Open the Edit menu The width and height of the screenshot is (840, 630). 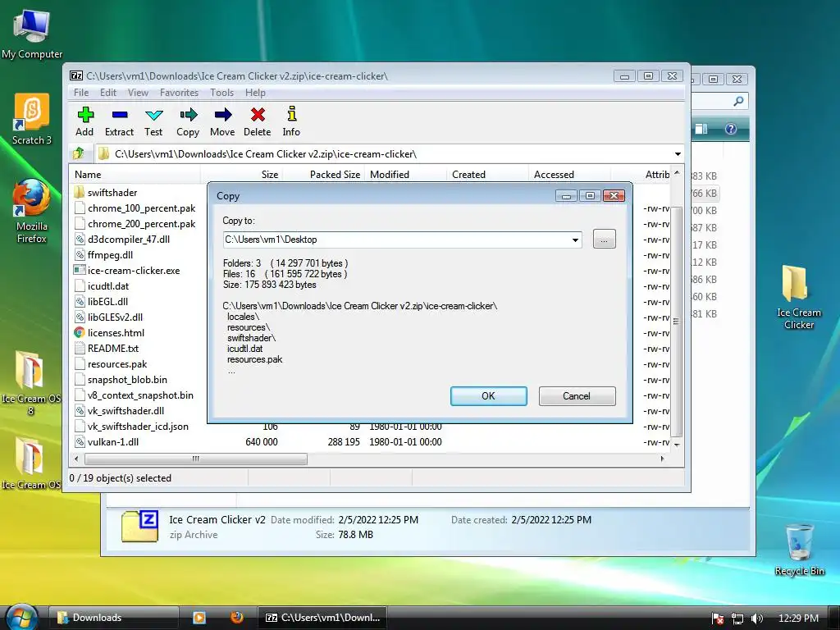click(107, 93)
